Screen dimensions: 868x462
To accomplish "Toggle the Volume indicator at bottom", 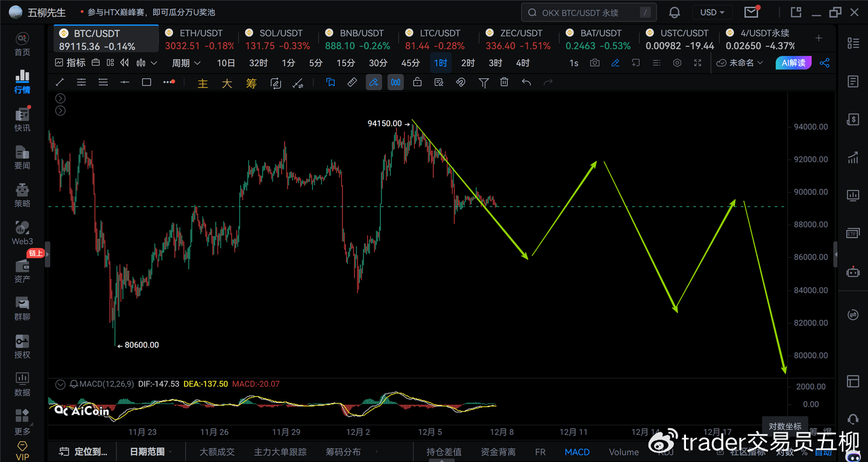I will click(x=623, y=452).
